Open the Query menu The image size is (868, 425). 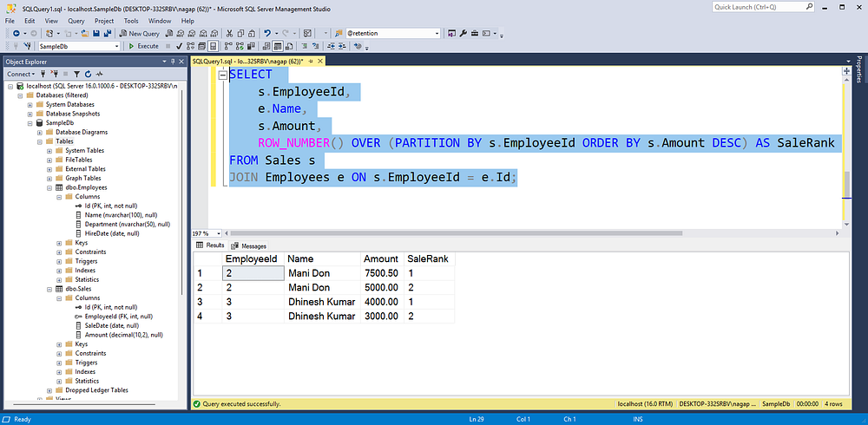pos(76,21)
